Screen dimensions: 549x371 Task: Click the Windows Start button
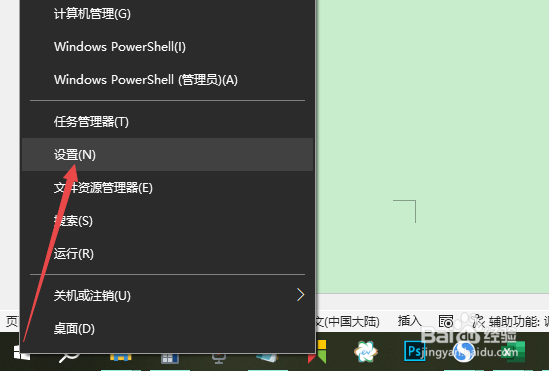click(21, 352)
